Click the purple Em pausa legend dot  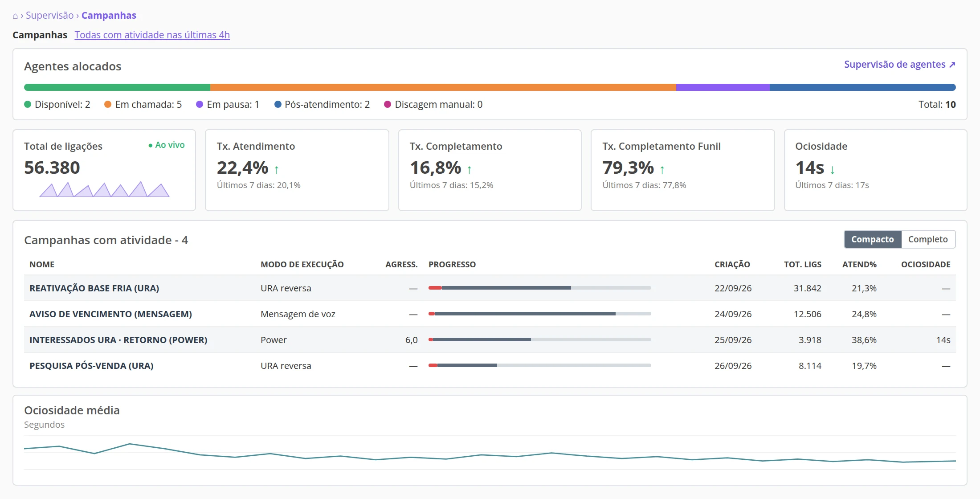[200, 104]
